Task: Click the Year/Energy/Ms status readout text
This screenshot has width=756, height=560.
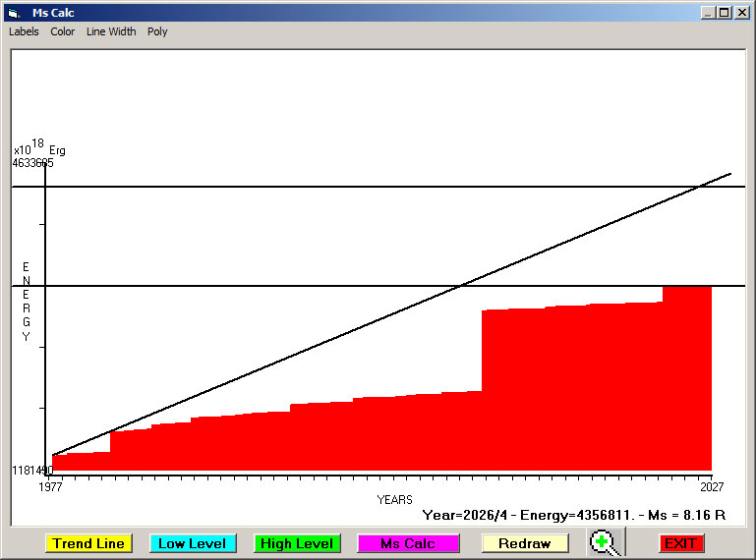Action: (x=573, y=514)
